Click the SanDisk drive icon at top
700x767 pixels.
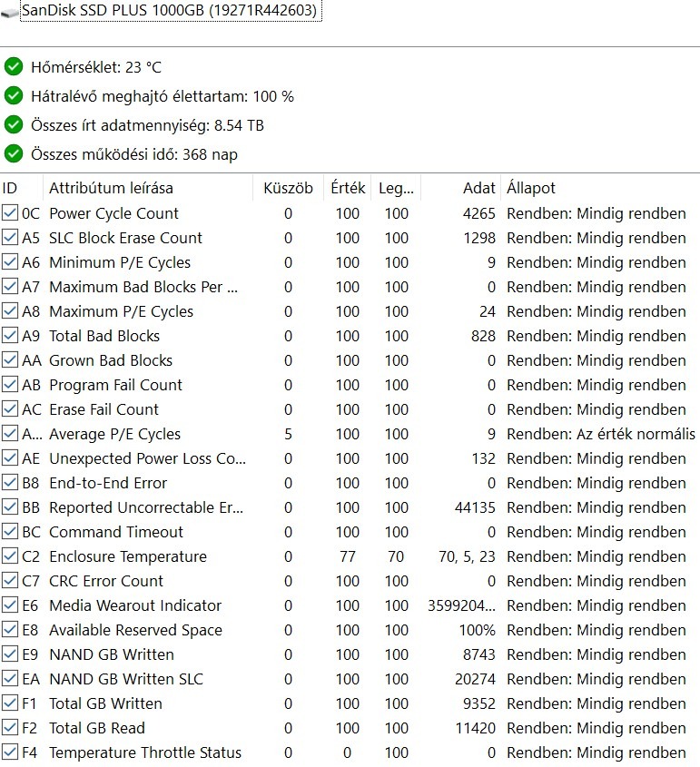click(x=9, y=12)
